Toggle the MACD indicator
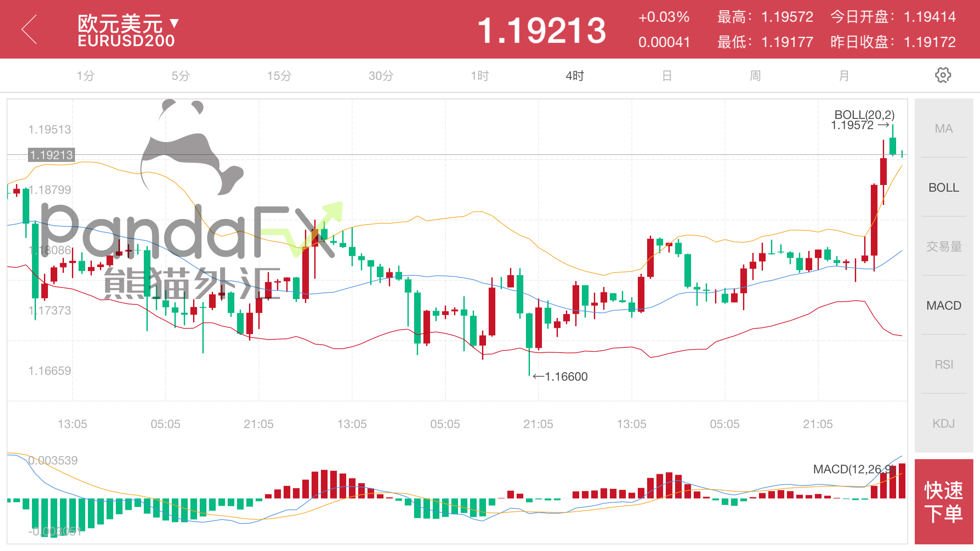 pos(944,306)
